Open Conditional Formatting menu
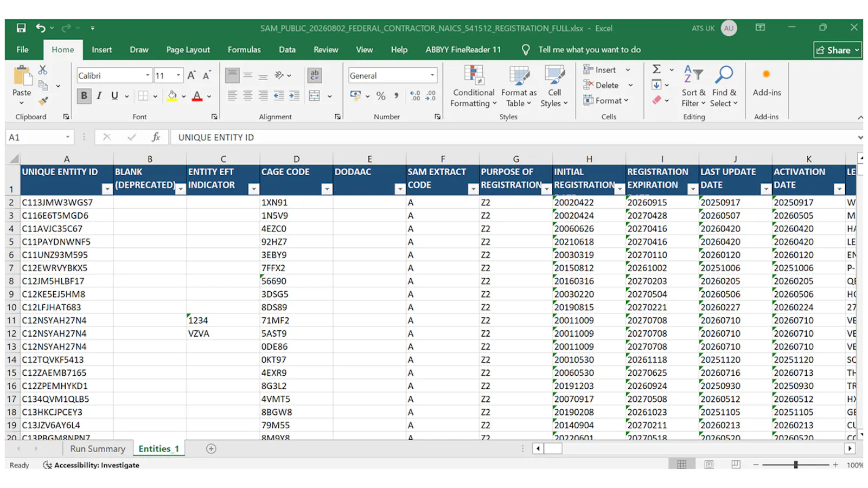 tap(474, 87)
